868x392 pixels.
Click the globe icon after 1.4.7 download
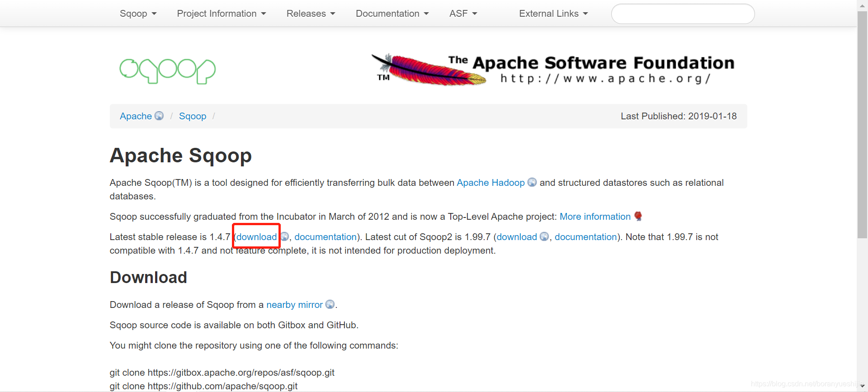(284, 236)
